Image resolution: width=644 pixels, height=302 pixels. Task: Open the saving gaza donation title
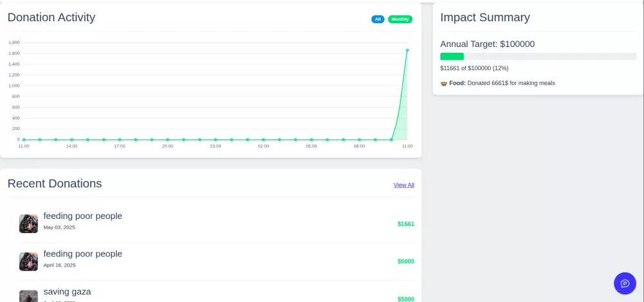[x=67, y=291]
